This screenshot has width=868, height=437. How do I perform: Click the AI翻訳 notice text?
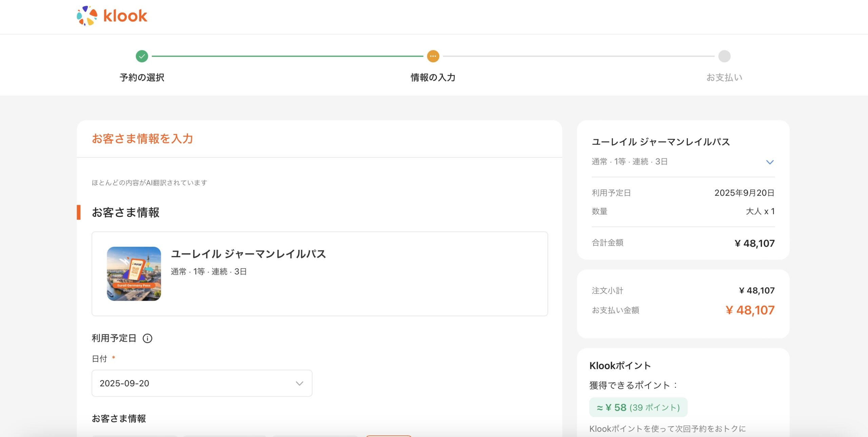coord(150,183)
